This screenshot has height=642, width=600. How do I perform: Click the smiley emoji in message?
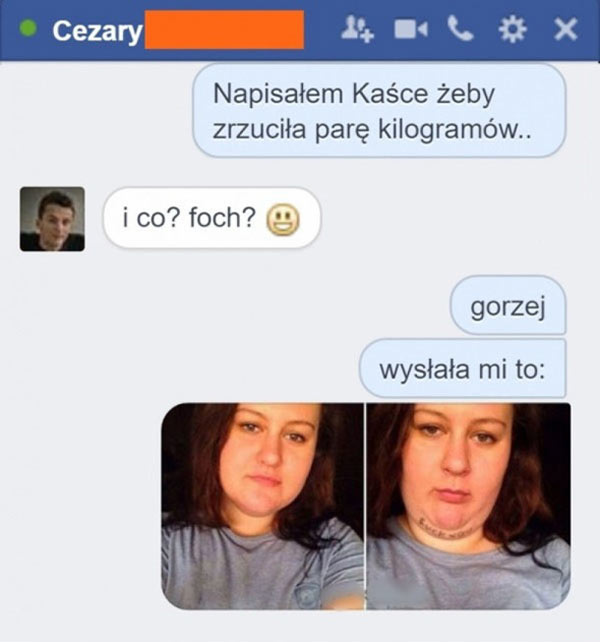(x=283, y=219)
